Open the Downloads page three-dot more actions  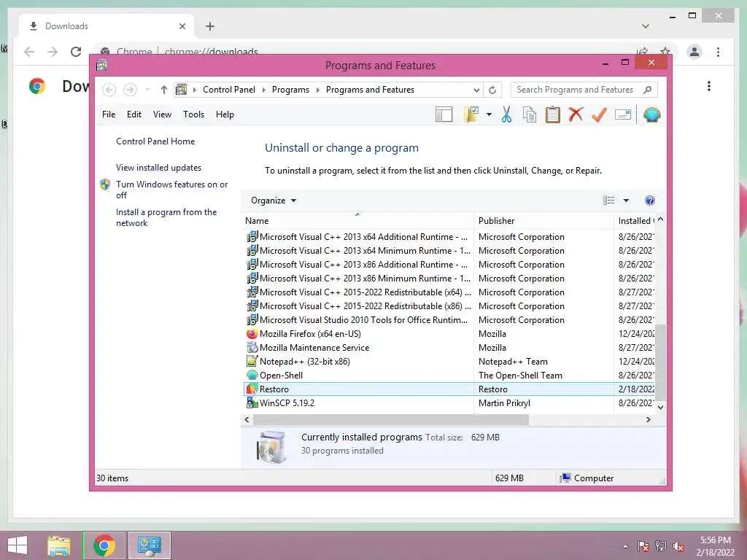click(x=709, y=86)
